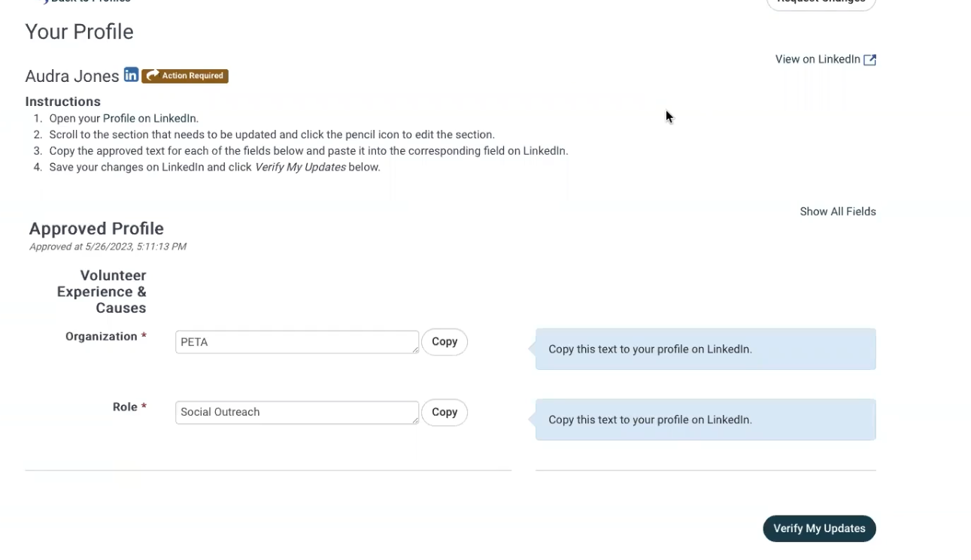Viewport: 971px width, 560px height.
Task: Click the Role copy-text tooltip
Action: (x=705, y=420)
